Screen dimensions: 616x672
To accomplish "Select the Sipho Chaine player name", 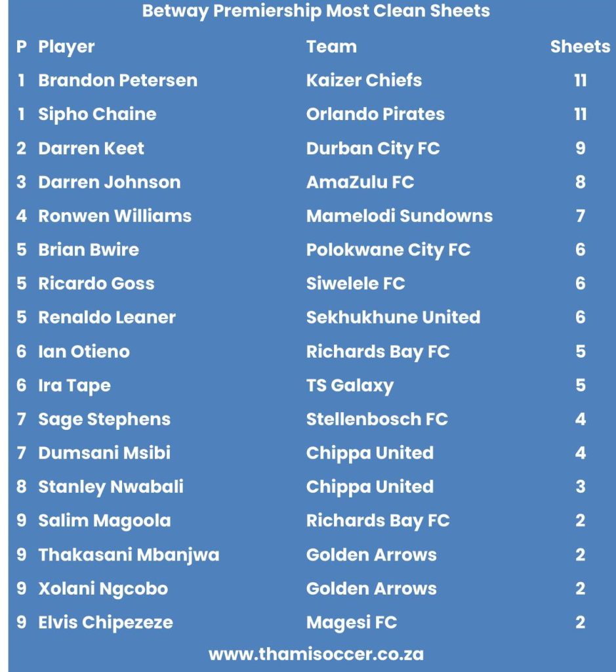I will (97, 114).
